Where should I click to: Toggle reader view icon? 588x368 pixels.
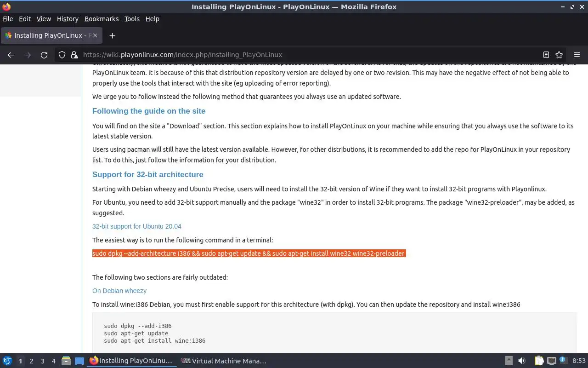tap(546, 55)
